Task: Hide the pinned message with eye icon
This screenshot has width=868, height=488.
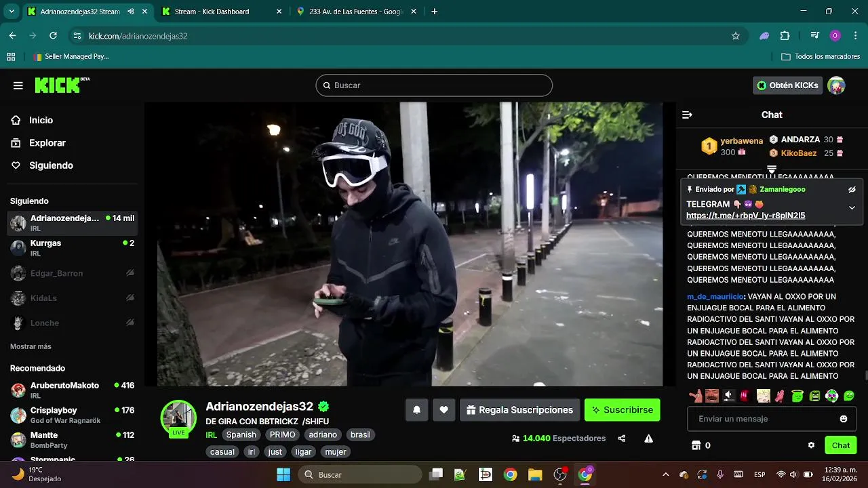Action: tap(852, 190)
